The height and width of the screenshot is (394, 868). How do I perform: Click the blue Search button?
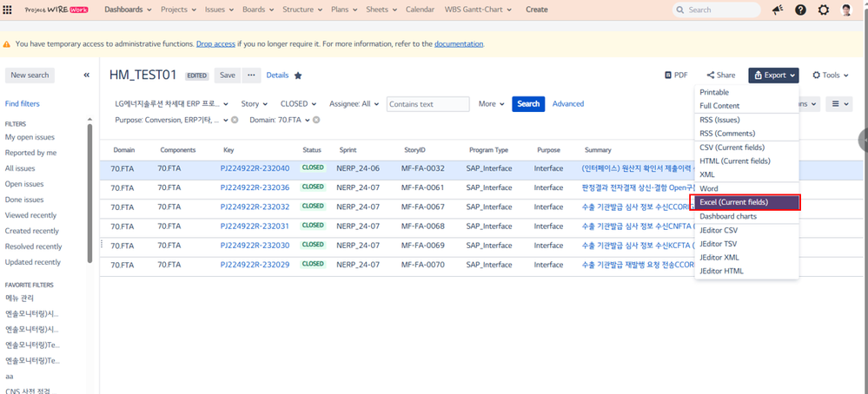(528, 104)
